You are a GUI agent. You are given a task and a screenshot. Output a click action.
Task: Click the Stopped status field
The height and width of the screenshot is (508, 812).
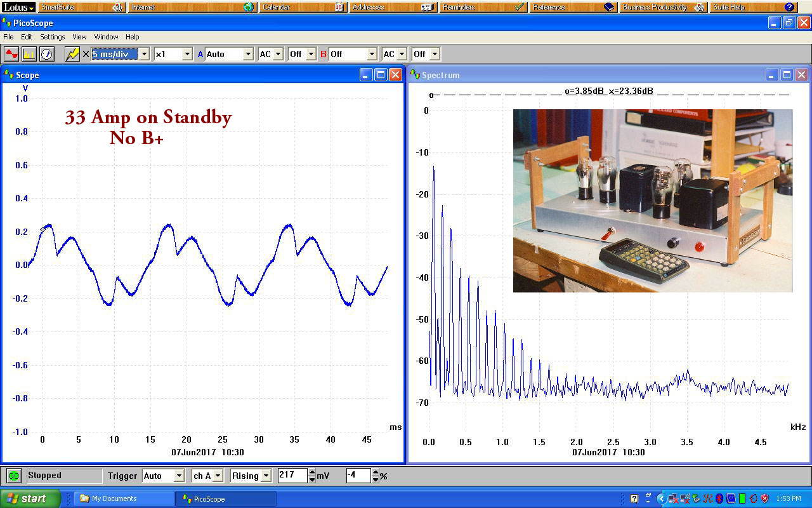[x=63, y=476]
